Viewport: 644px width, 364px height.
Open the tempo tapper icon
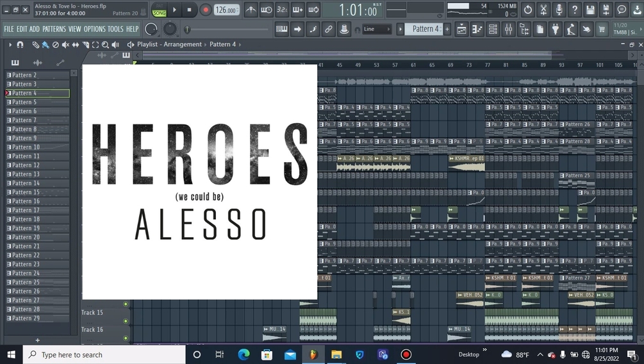click(571, 29)
